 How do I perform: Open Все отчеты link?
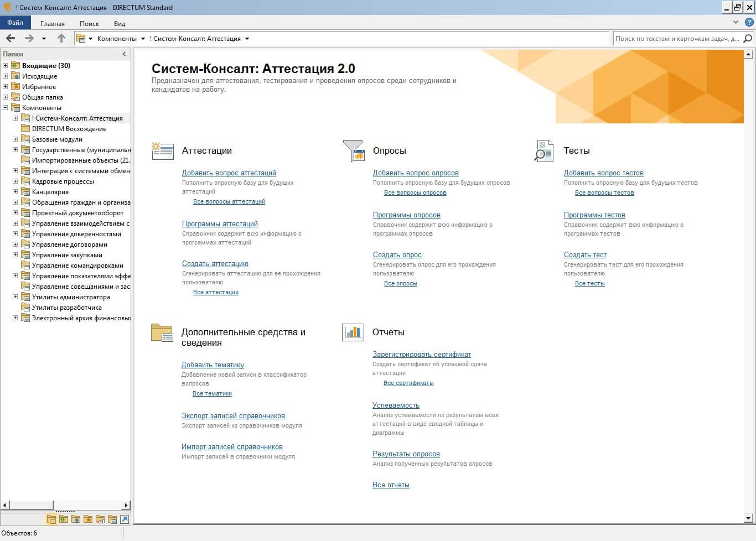pos(391,485)
